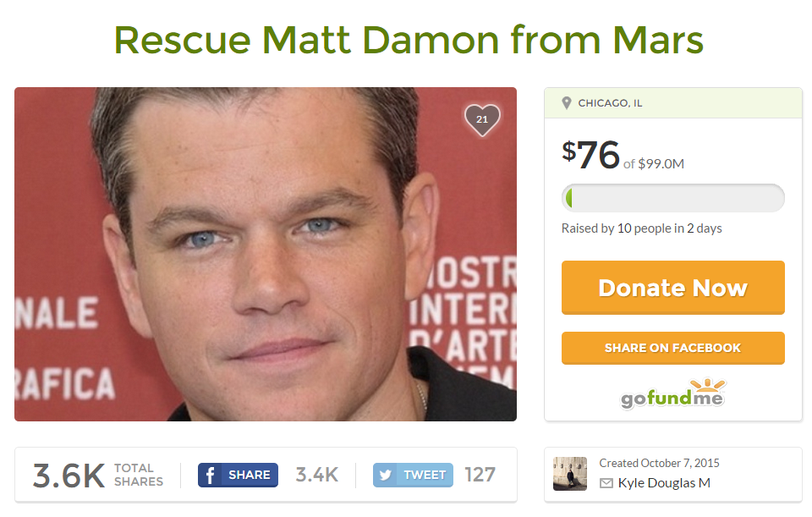Screen dimensions: 812x517
Task: Click the 127 tweet count
Action: (x=480, y=475)
